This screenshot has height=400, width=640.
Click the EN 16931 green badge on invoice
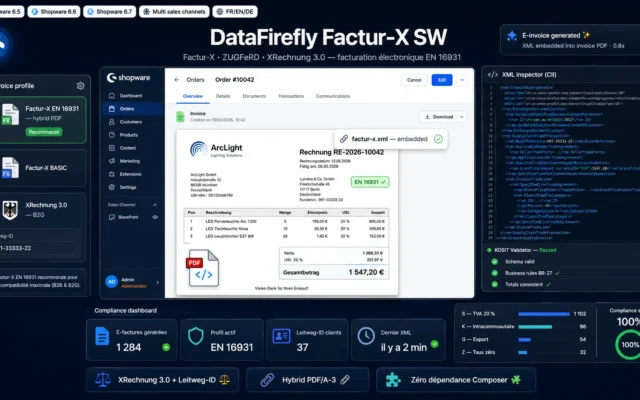(370, 182)
